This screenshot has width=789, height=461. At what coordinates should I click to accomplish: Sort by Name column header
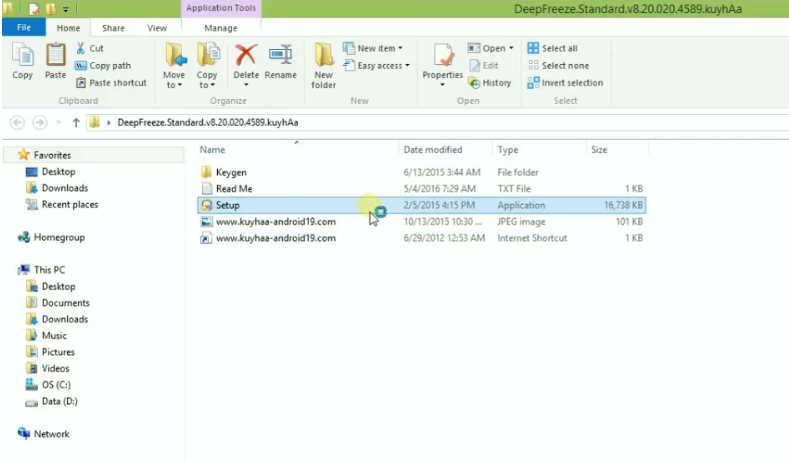point(297,149)
